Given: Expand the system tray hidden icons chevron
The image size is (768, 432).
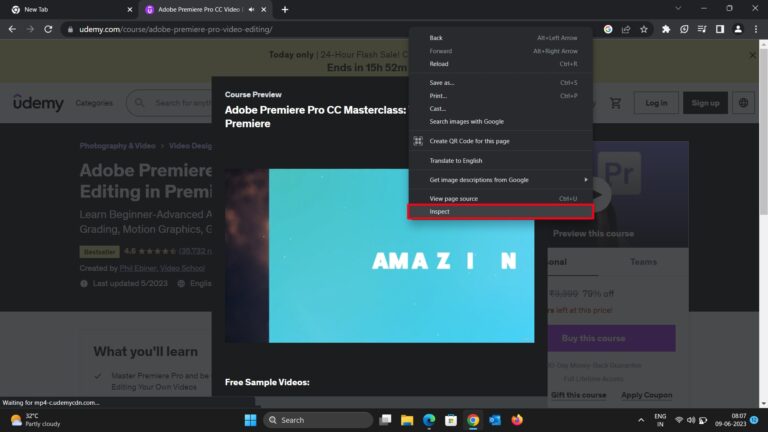Looking at the screenshot, I should 641,420.
